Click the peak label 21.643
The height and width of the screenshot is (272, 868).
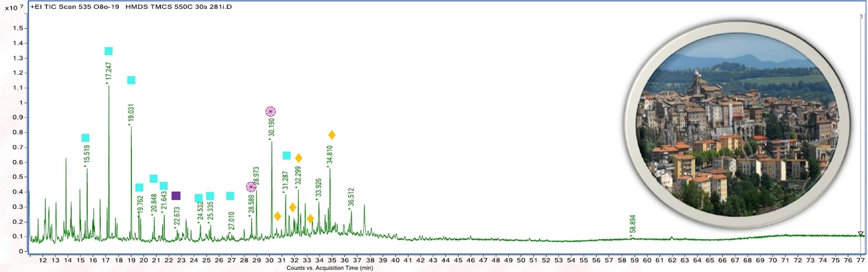click(163, 202)
